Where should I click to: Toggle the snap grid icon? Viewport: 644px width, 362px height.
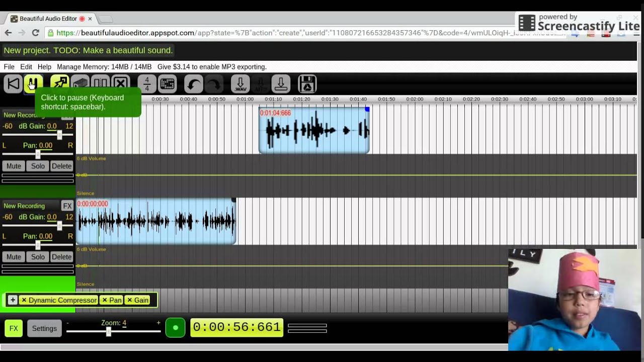(167, 84)
